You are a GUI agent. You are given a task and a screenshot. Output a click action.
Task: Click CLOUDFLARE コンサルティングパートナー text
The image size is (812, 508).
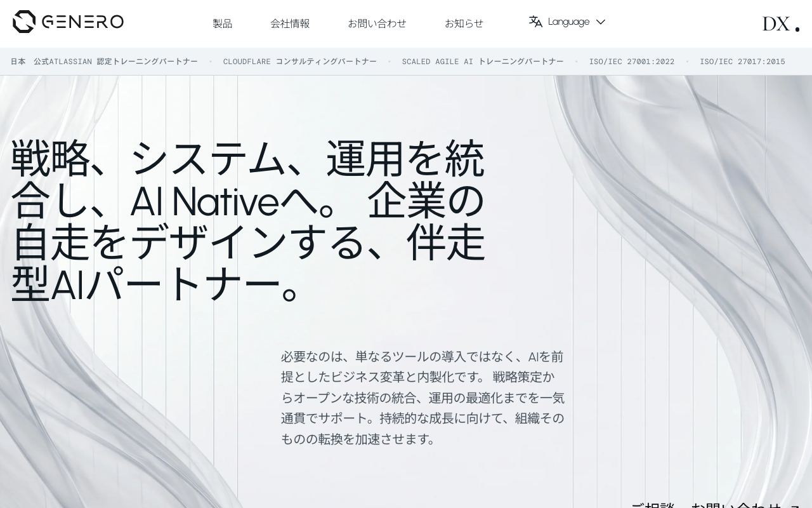[x=299, y=62]
